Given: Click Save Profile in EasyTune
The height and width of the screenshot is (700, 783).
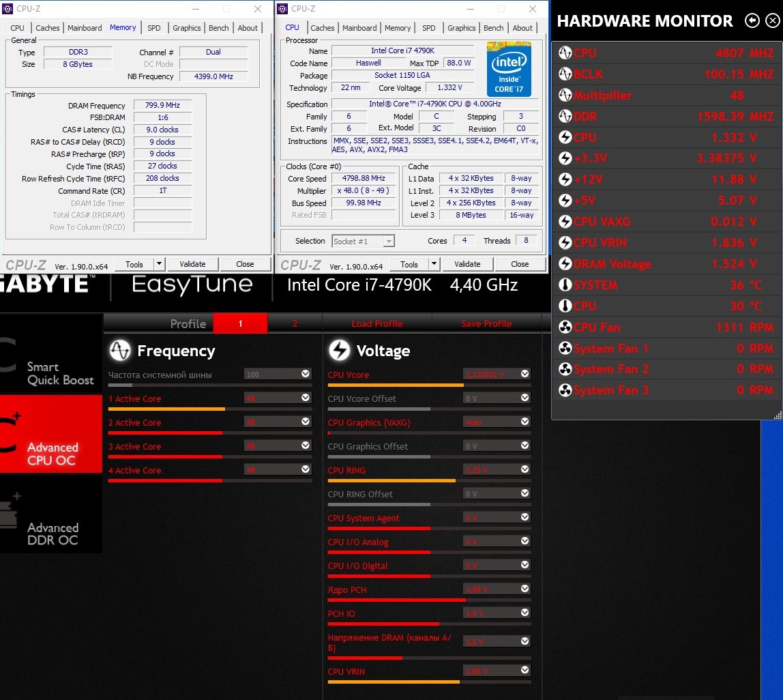Looking at the screenshot, I should pos(486,323).
